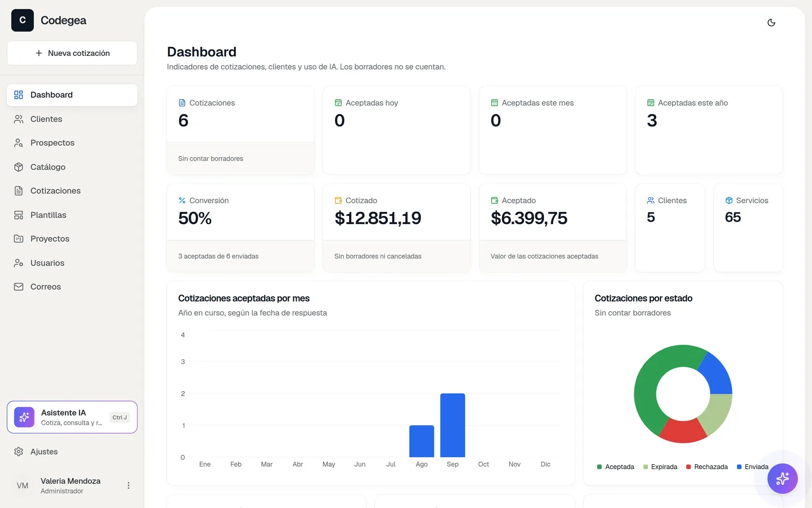Click the Valeria Mendoza name
Screen dimensions: 812x508
[x=71, y=481]
